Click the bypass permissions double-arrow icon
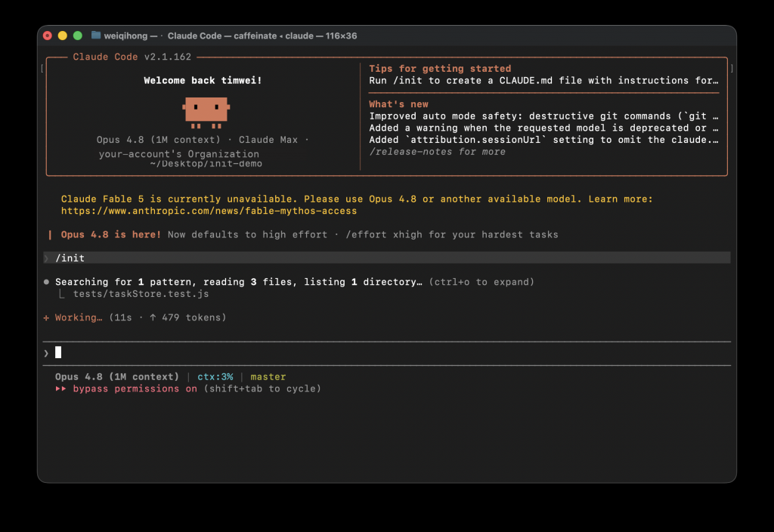The width and height of the screenshot is (774, 532). click(x=60, y=388)
